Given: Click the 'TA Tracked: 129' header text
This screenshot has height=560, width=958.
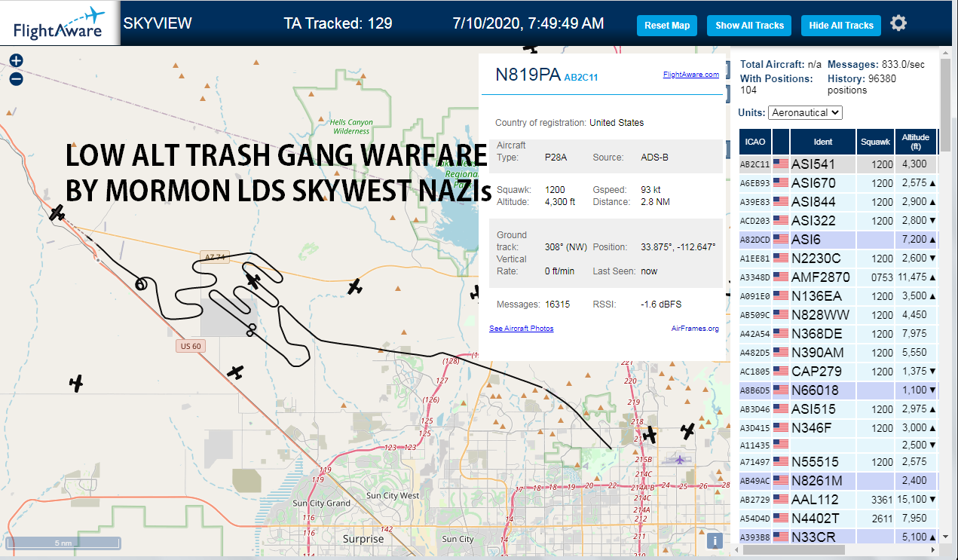Looking at the screenshot, I should click(338, 23).
